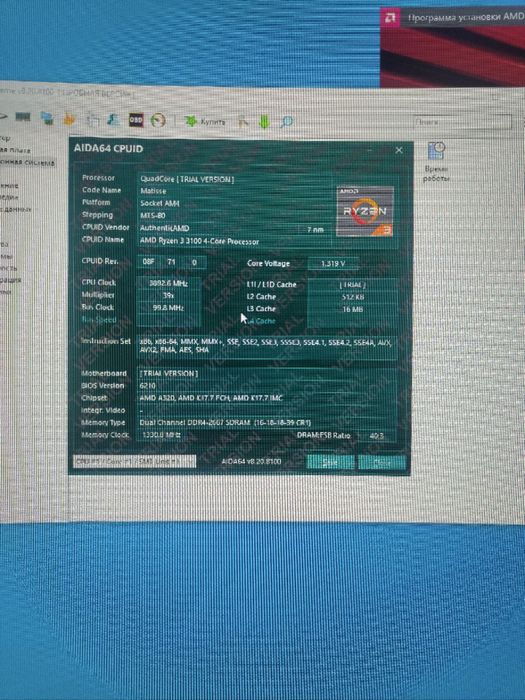Click the AIDA64 CPUID dialog title
This screenshot has width=525, height=700.
coord(108,149)
